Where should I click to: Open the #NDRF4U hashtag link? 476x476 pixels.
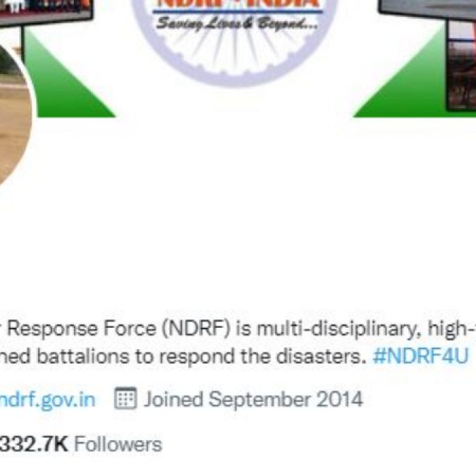point(420,356)
